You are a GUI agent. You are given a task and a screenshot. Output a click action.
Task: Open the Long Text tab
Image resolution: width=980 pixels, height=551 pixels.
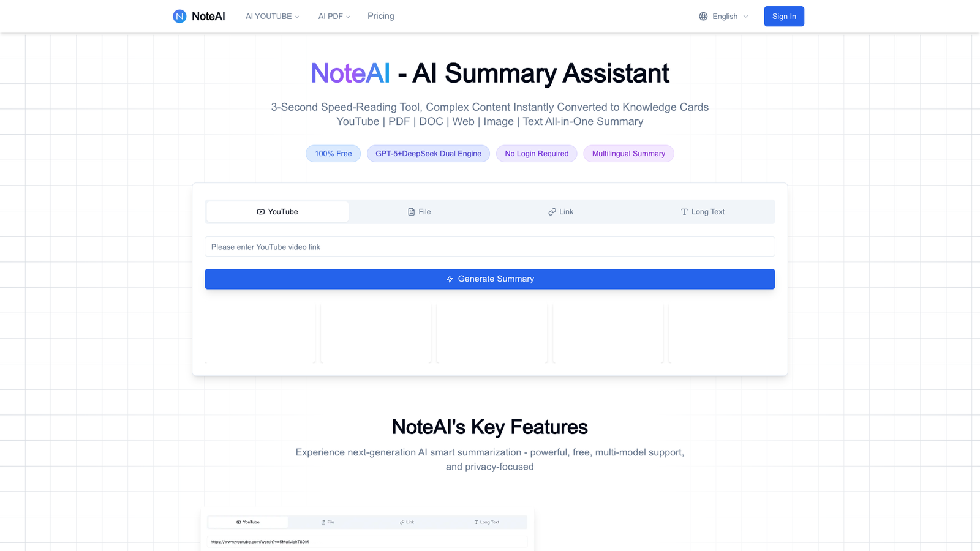703,211
